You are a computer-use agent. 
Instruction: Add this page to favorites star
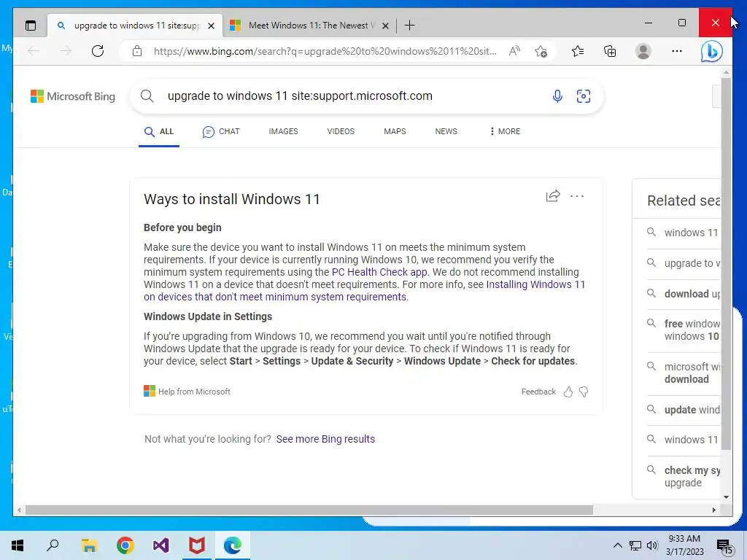point(541,51)
